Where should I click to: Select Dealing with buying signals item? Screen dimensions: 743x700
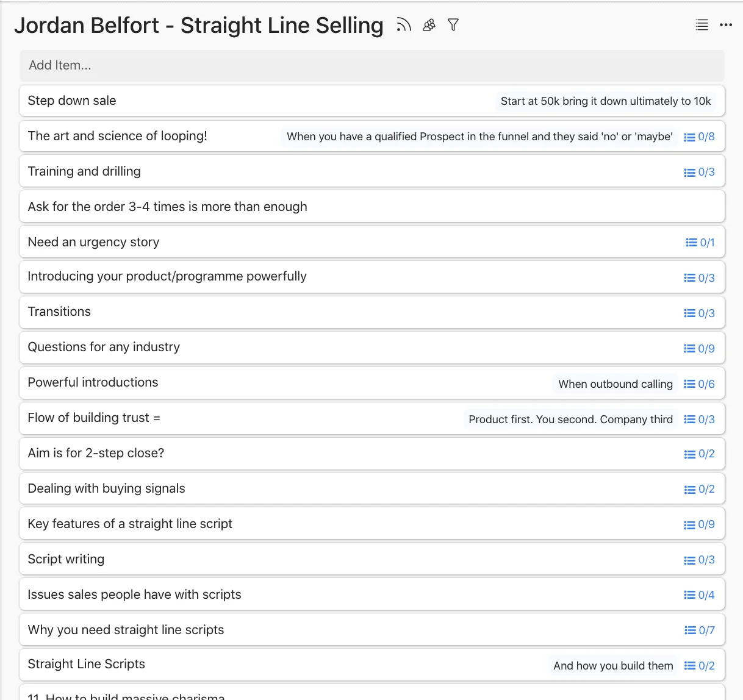372,489
